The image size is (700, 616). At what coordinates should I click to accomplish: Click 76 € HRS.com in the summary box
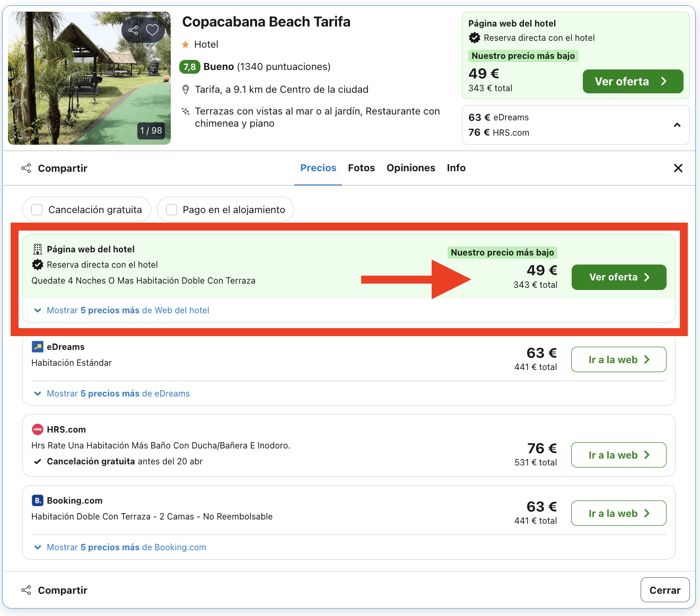(x=499, y=133)
